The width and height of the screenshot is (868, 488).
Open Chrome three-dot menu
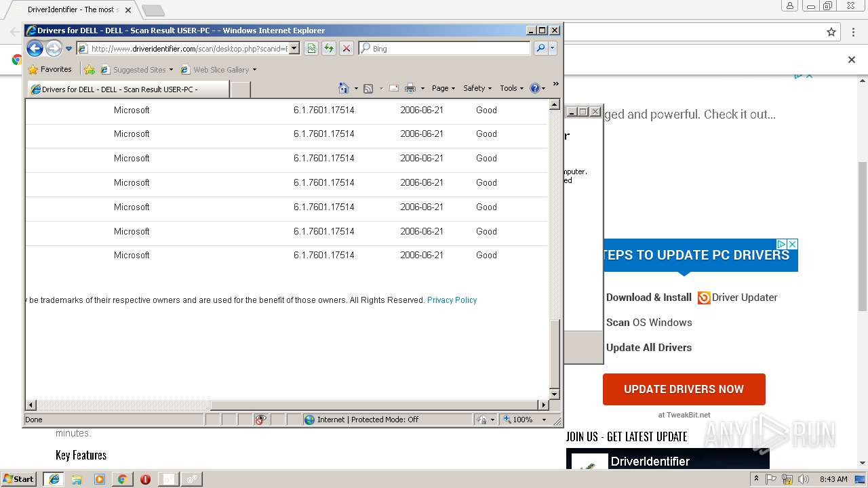click(853, 32)
